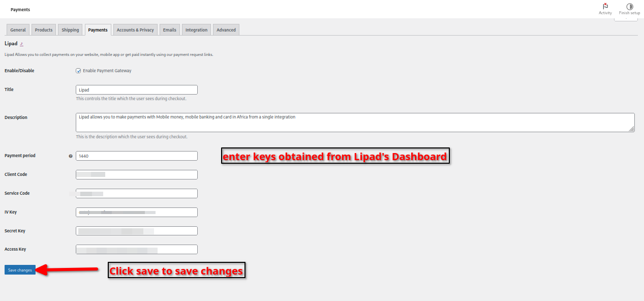Viewport: 644px width, 301px height.
Task: Click the Payment period help icon
Action: [71, 156]
